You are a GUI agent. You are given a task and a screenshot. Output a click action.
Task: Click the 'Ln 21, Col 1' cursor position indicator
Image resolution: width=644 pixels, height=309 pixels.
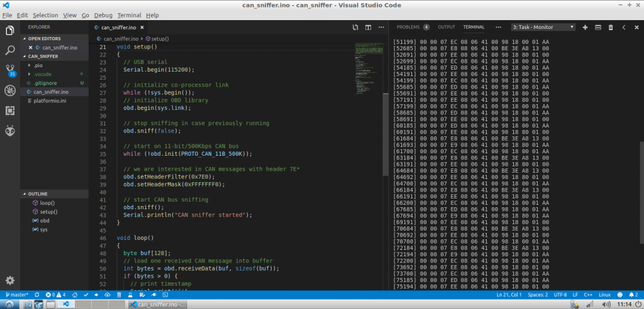[509, 295]
